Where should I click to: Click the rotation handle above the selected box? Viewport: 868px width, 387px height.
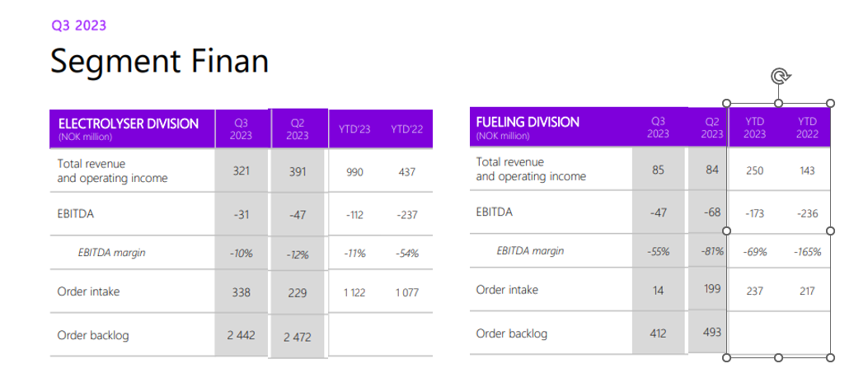pos(779,77)
